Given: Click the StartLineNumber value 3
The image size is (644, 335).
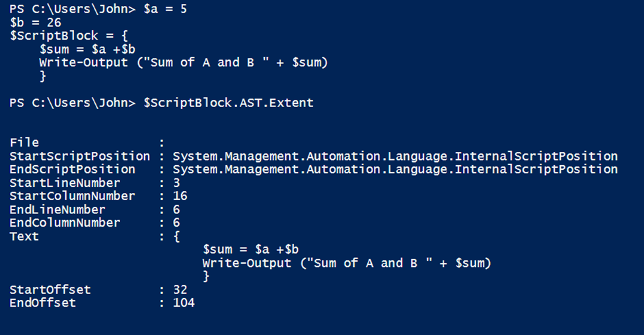Looking at the screenshot, I should (x=176, y=183).
